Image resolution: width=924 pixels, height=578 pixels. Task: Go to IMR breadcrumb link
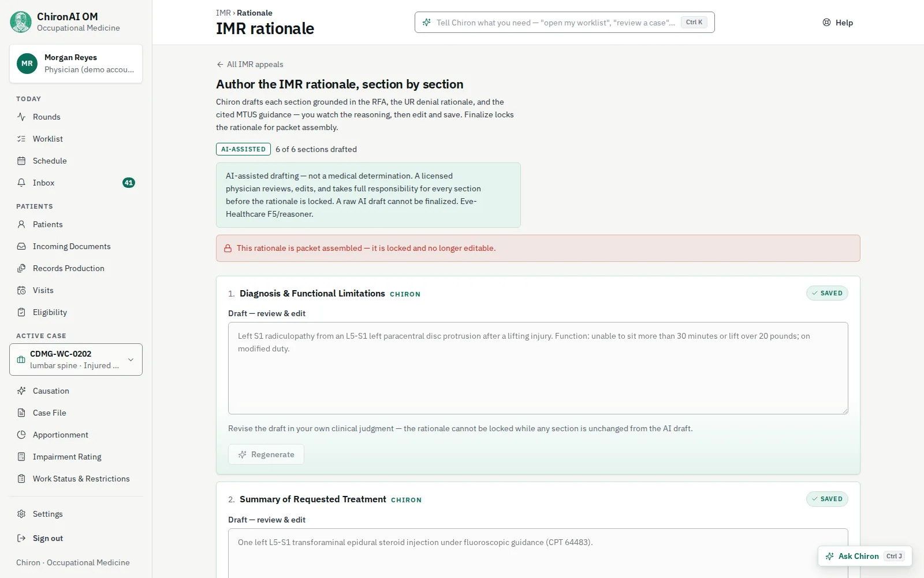coord(223,13)
